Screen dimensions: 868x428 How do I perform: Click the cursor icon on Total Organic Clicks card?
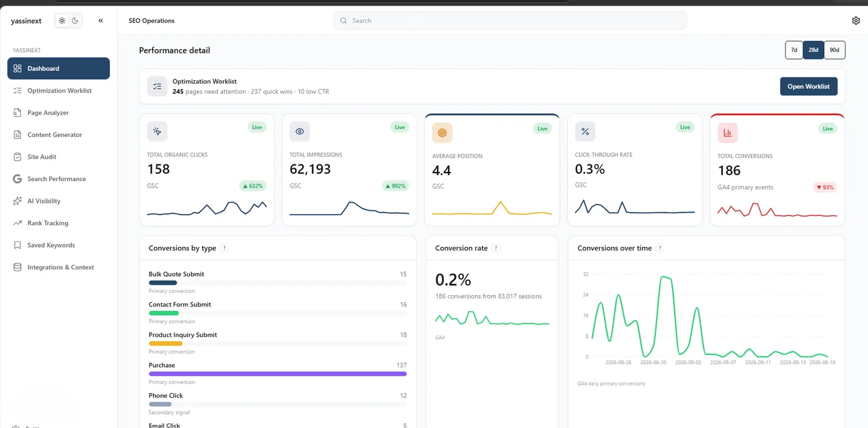(157, 132)
